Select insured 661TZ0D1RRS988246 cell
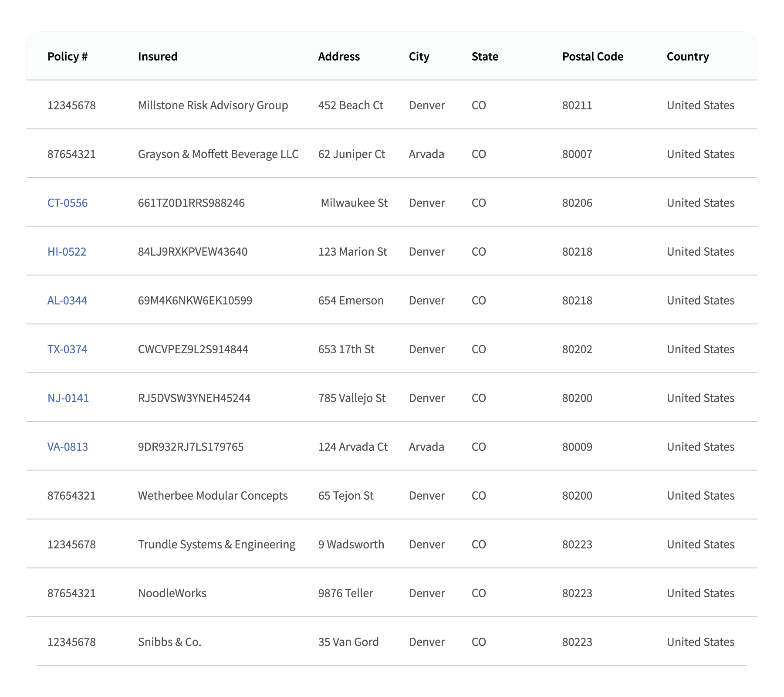 pyautogui.click(x=191, y=203)
